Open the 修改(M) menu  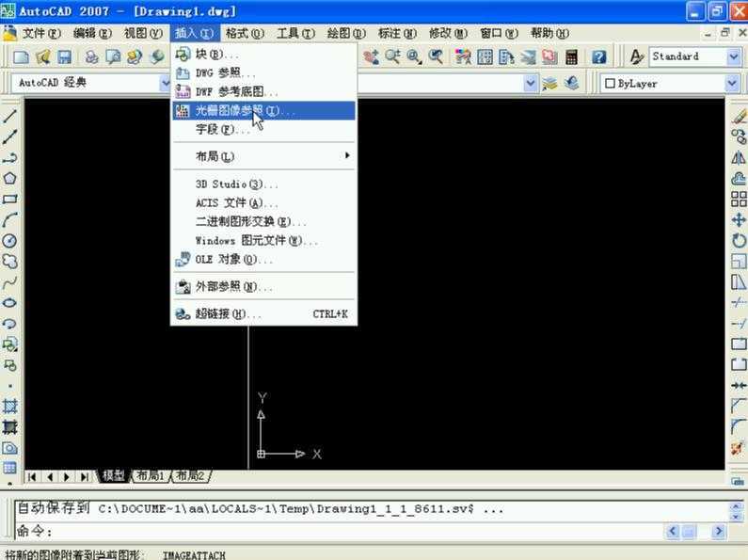[x=448, y=33]
